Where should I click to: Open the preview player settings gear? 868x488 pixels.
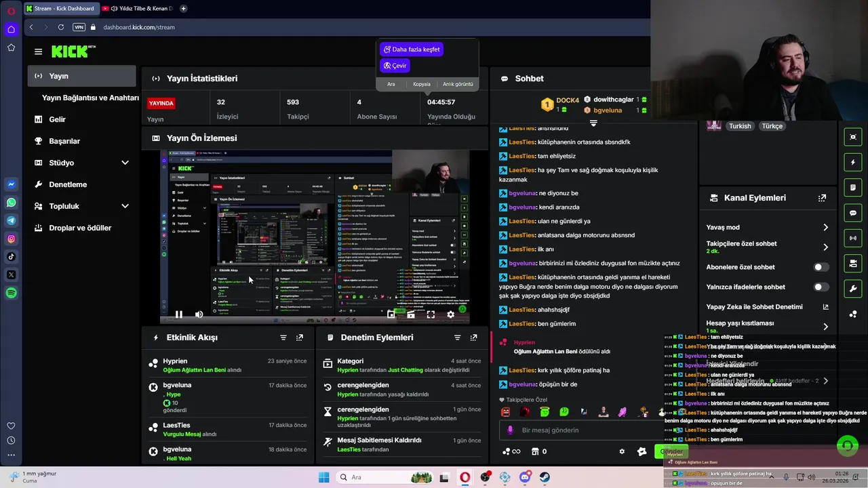[450, 314]
